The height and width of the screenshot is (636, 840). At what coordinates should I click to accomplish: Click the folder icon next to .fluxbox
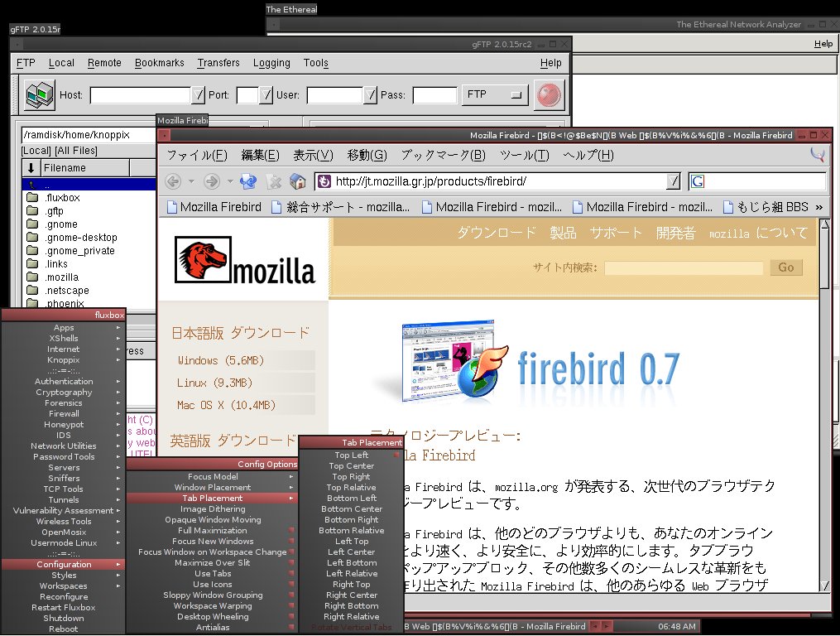click(32, 197)
